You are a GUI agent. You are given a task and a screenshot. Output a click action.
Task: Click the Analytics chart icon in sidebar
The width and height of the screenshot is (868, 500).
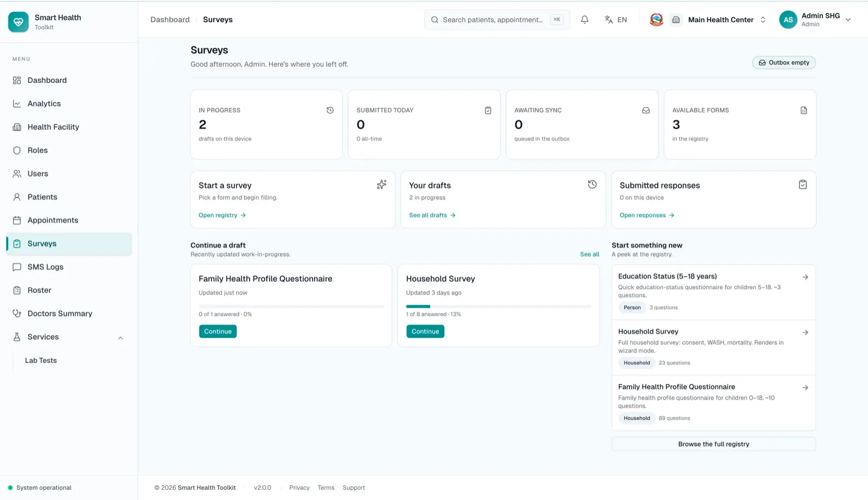[17, 104]
